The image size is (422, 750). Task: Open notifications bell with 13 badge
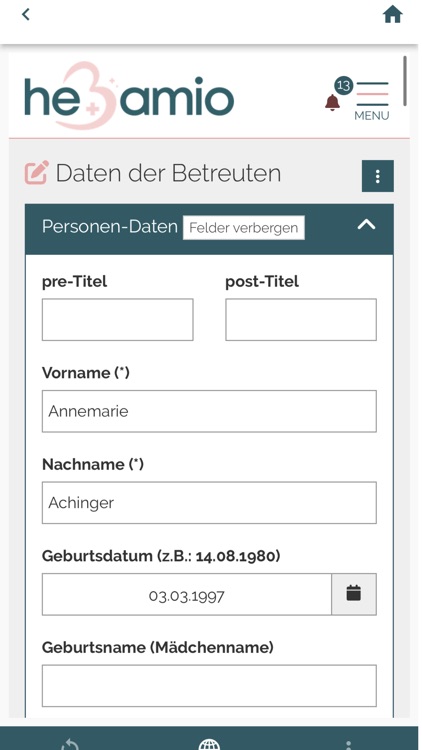(333, 102)
